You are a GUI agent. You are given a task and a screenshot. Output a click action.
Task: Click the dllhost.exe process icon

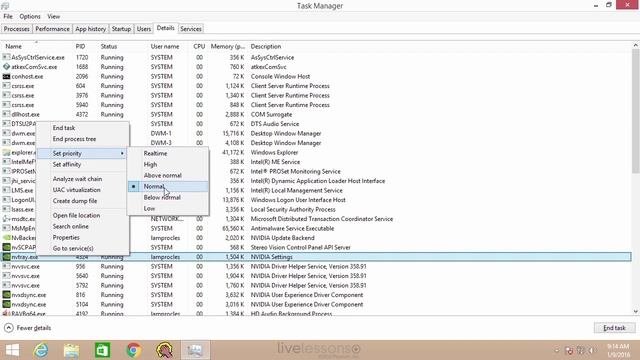[x=6, y=114]
